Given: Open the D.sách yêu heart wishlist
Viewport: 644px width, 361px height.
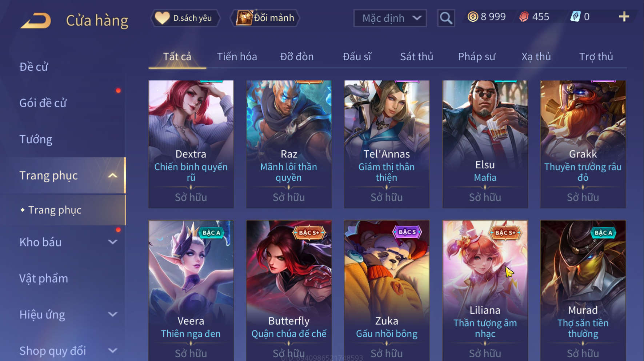Looking at the screenshot, I should coord(185,18).
